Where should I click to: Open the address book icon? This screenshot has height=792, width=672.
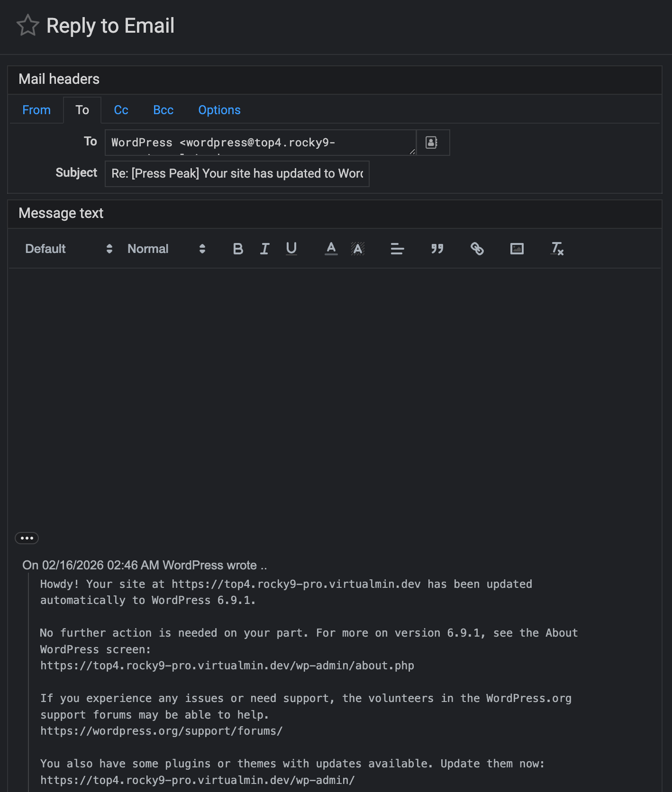pyautogui.click(x=432, y=143)
